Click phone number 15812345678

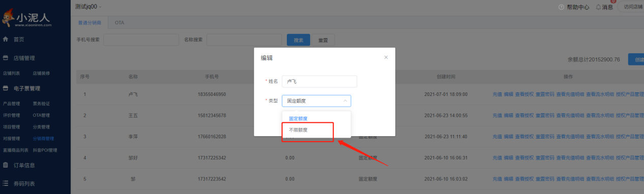coord(212,115)
